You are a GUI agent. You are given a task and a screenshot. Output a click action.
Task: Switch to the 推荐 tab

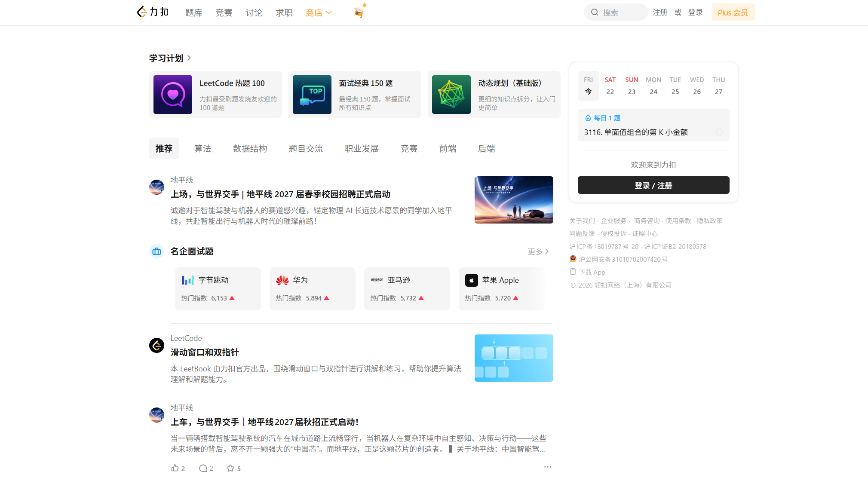click(x=164, y=148)
